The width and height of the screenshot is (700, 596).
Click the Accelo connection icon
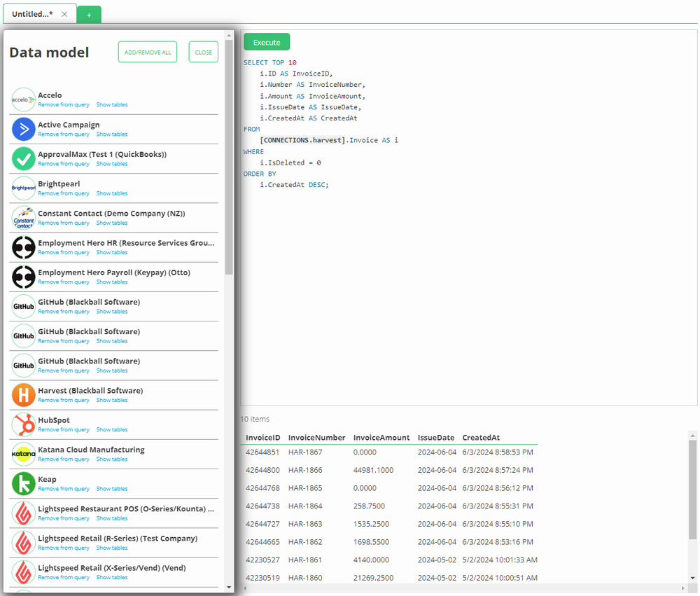(x=23, y=99)
